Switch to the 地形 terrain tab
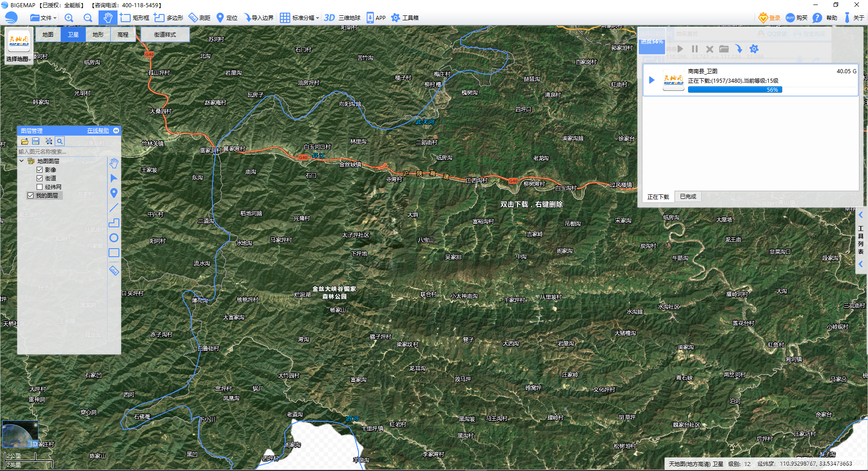Viewport: 868px width, 471px height. point(98,34)
